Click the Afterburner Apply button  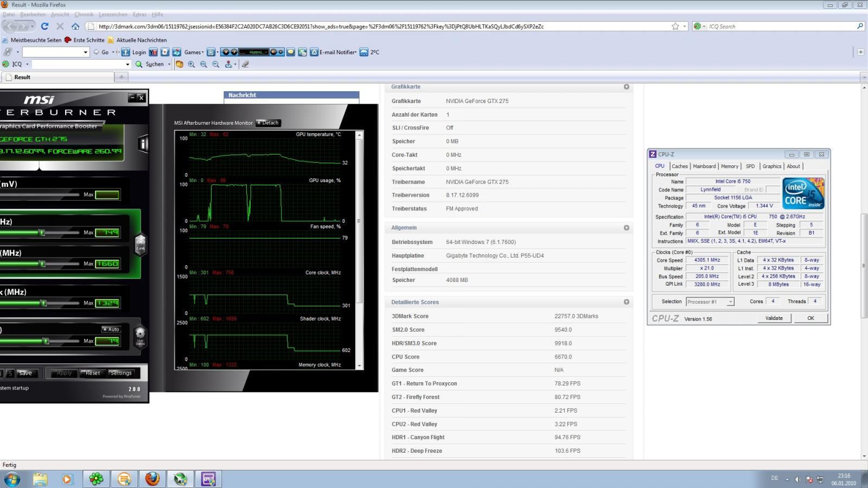click(65, 373)
